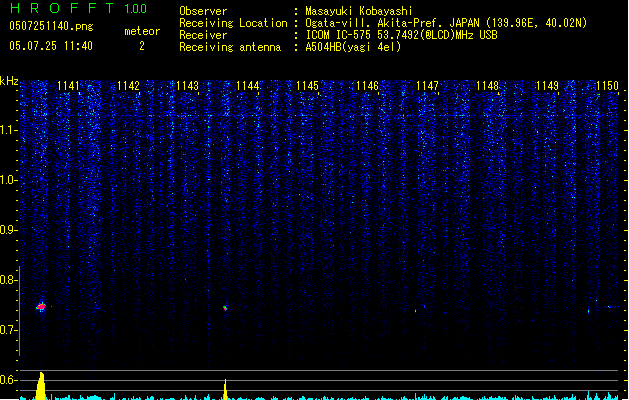The width and height of the screenshot is (629, 400).
Task: Click the timestamp 05.07.25 11:40
Action: [x=51, y=46]
